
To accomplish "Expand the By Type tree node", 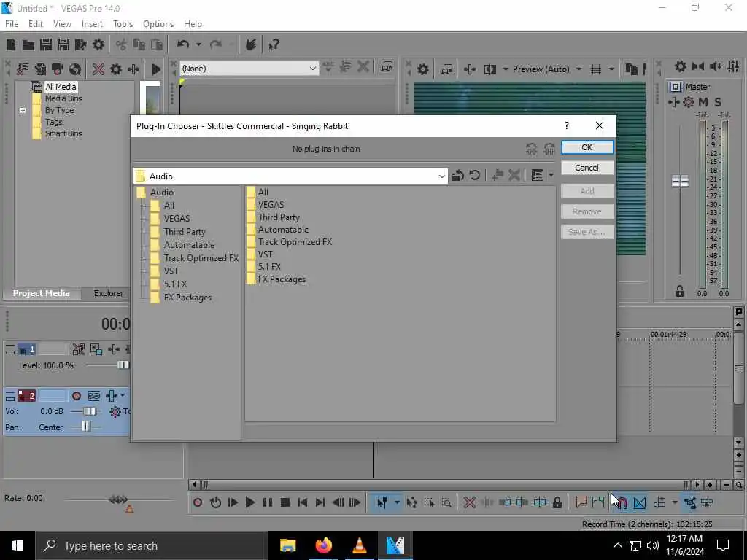I will click(23, 111).
